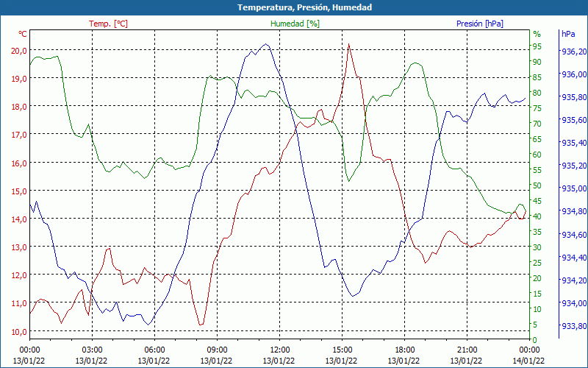Screen dimensions: 588x368
Task: Click the '14/01/22' date label
Action: (528, 361)
